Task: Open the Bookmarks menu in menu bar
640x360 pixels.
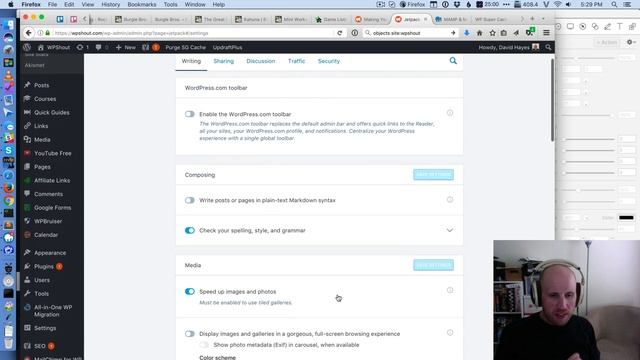Action: (x=142, y=4)
